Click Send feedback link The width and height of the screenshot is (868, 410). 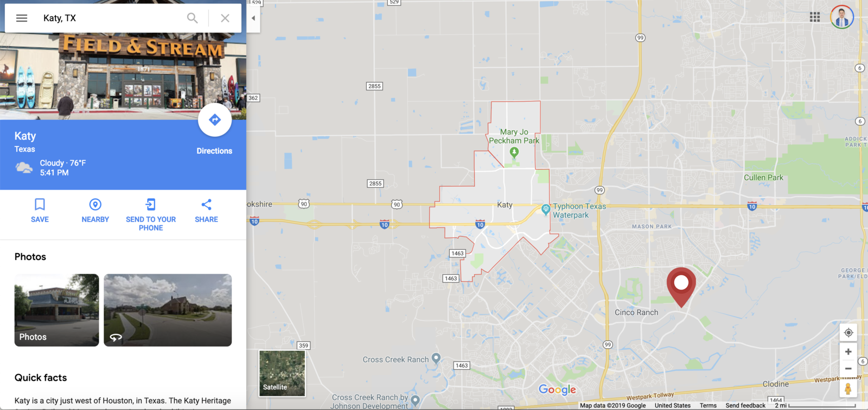coord(745,406)
